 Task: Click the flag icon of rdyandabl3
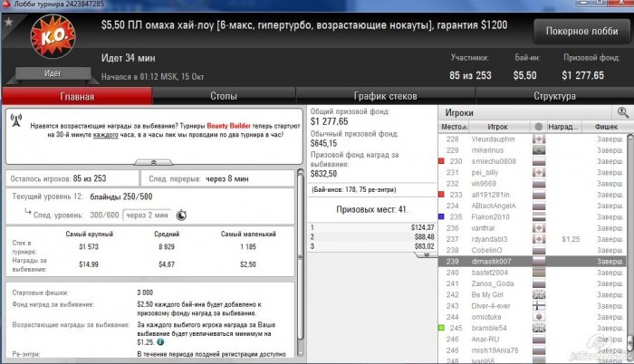(x=539, y=239)
